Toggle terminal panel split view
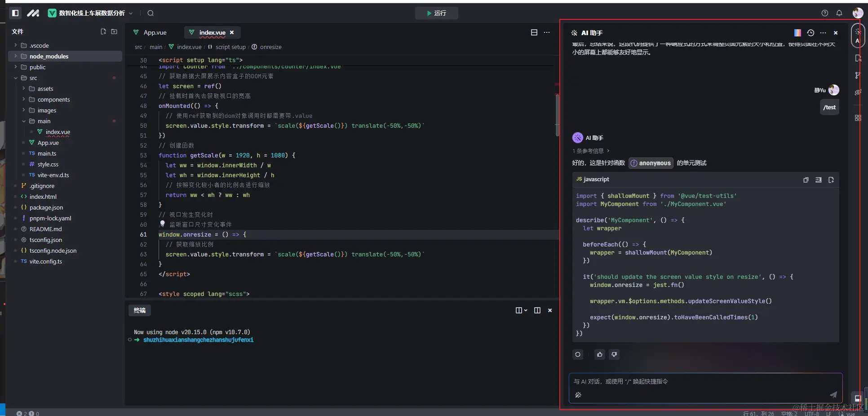Screen dimensions: 868x416 pyautogui.click(x=537, y=310)
